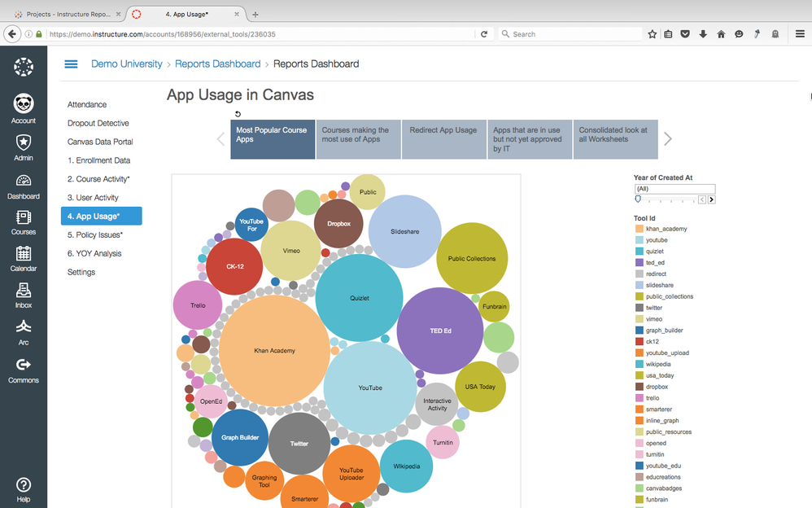Toggle the hamburger course menu icon
This screenshot has width=812, height=508.
point(71,64)
